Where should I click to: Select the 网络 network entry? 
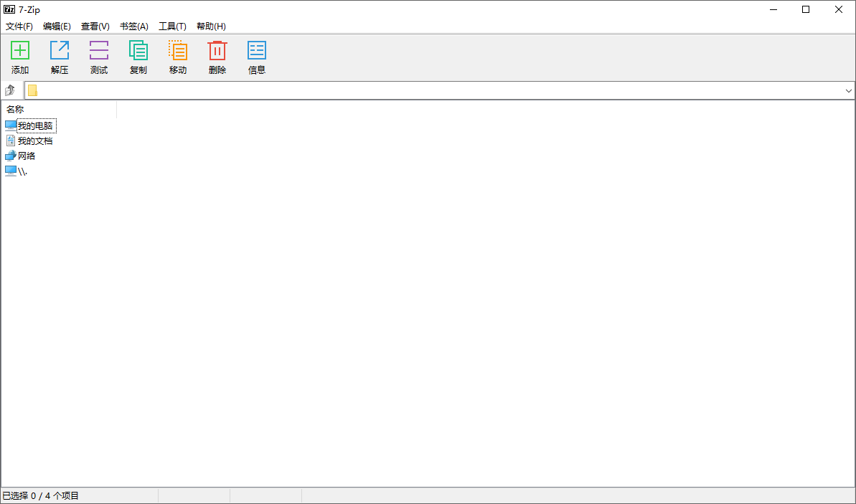(27, 156)
